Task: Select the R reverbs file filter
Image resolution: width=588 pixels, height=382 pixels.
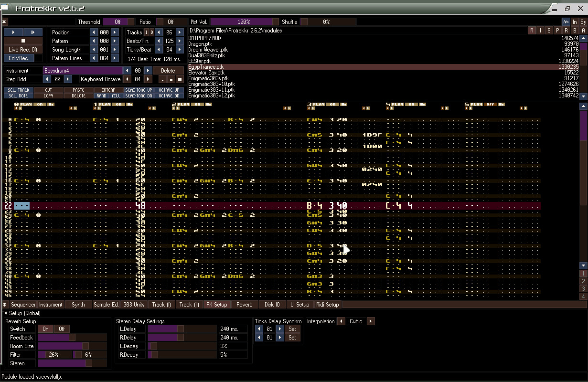Action: [566, 31]
